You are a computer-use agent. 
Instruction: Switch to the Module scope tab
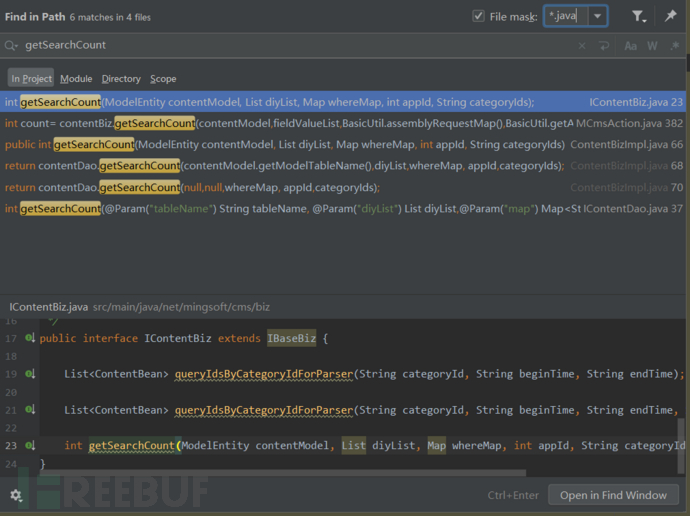click(76, 78)
